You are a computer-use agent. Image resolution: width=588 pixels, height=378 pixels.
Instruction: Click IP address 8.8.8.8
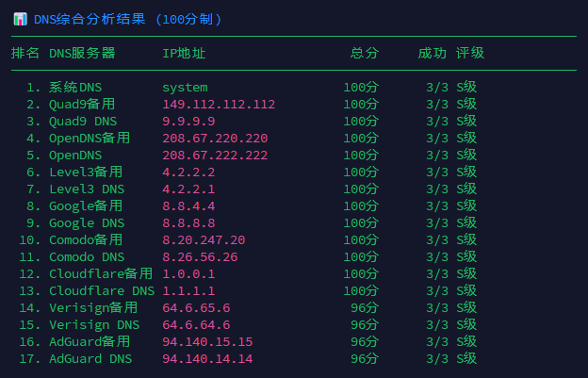tap(188, 223)
